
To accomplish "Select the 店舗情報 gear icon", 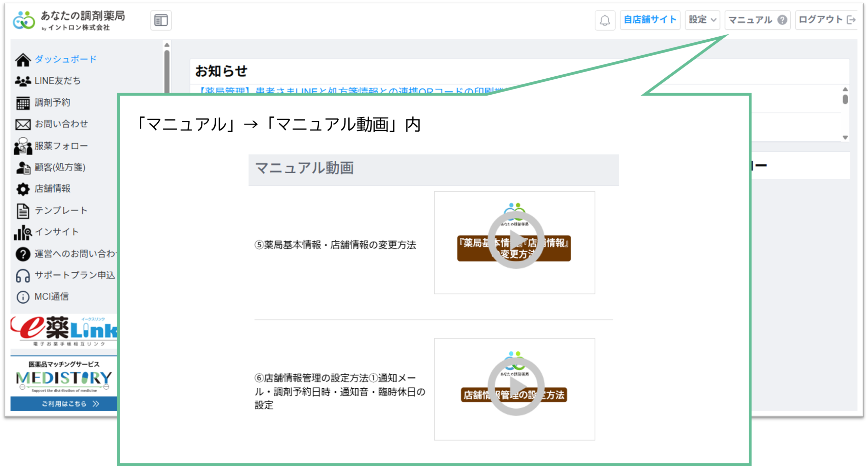I will coord(23,189).
